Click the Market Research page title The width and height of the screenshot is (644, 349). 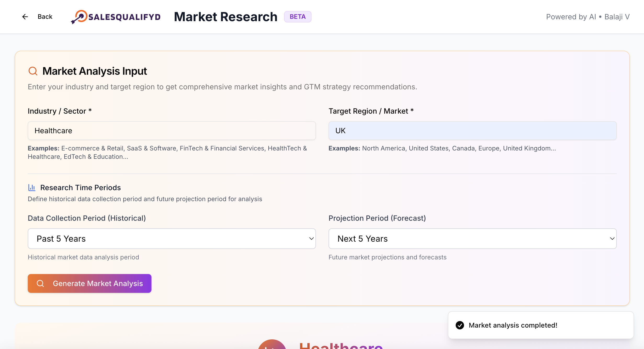click(225, 17)
